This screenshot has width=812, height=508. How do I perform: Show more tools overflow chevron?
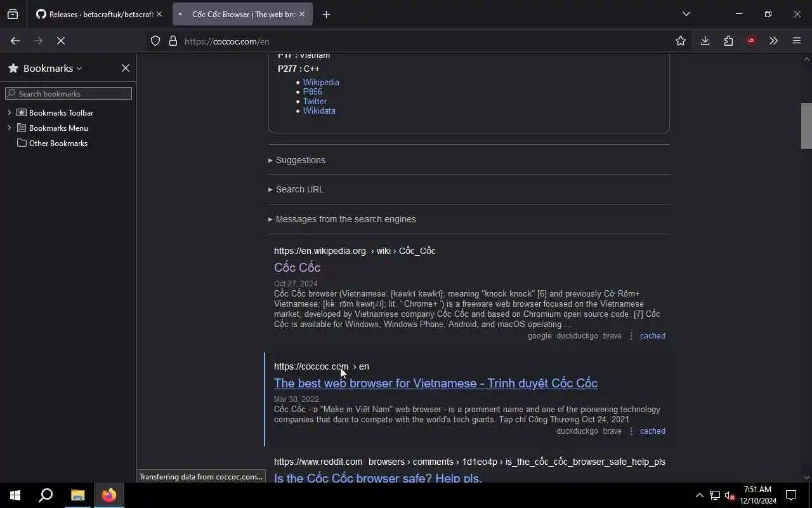[x=773, y=41]
